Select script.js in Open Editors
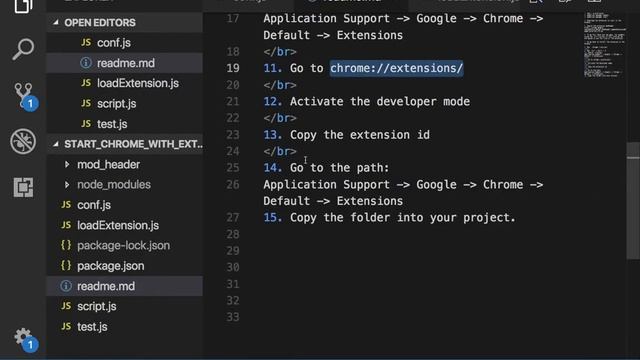Image resolution: width=640 pixels, height=360 pixels. (124, 104)
